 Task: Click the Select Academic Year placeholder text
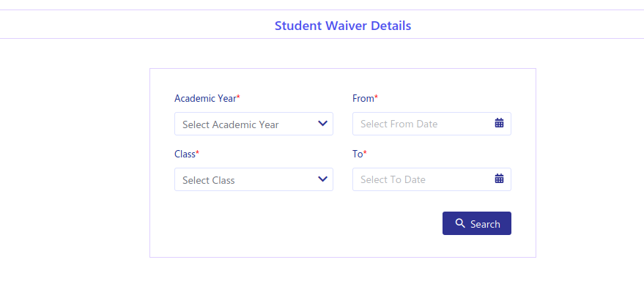[x=230, y=124]
